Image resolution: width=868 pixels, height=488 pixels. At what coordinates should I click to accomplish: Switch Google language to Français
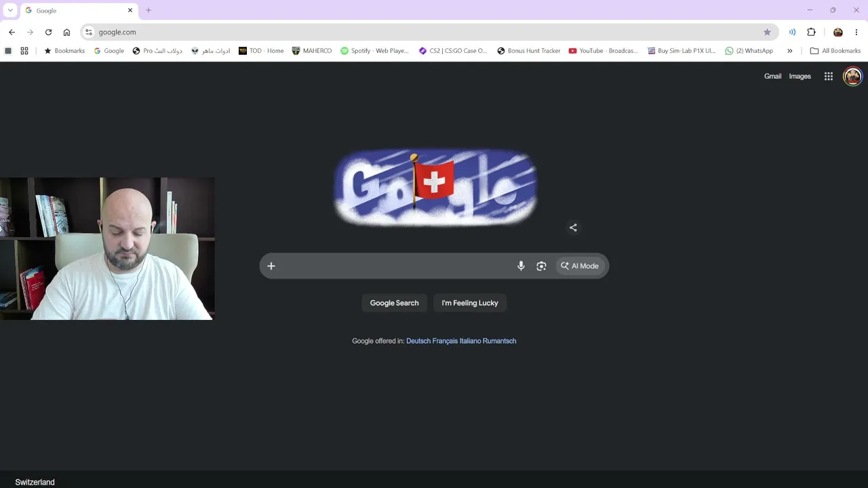445,341
